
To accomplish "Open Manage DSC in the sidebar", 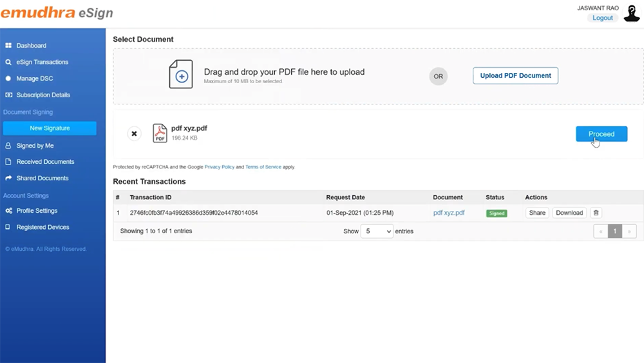I will pyautogui.click(x=35, y=79).
